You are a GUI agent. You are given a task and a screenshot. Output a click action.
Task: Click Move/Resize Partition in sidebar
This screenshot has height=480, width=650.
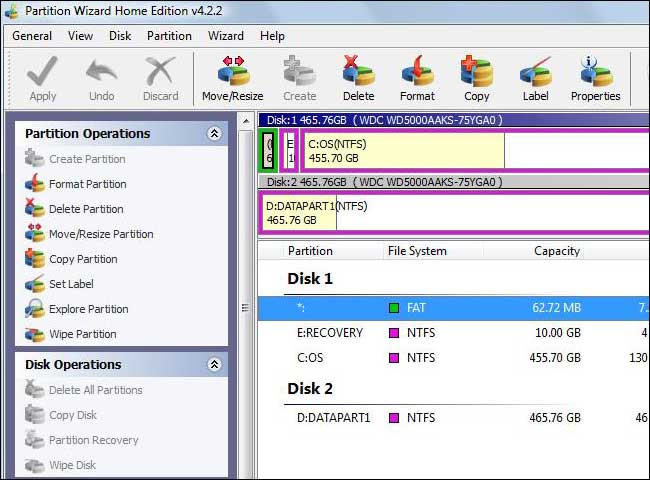point(101,234)
